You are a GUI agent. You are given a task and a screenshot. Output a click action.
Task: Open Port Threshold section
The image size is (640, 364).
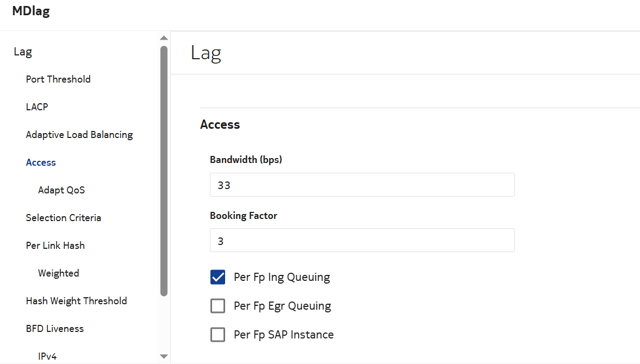point(58,79)
